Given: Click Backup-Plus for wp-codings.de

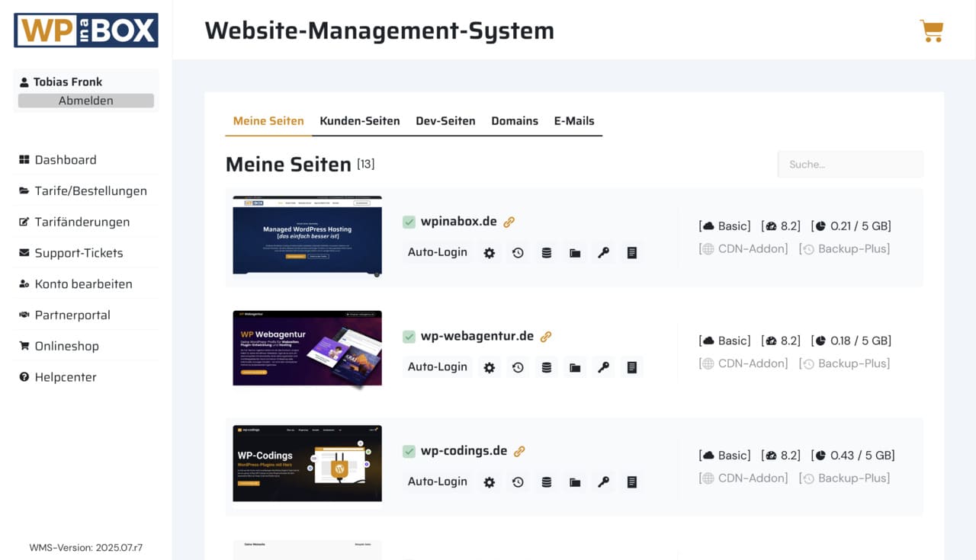Looking at the screenshot, I should [845, 478].
